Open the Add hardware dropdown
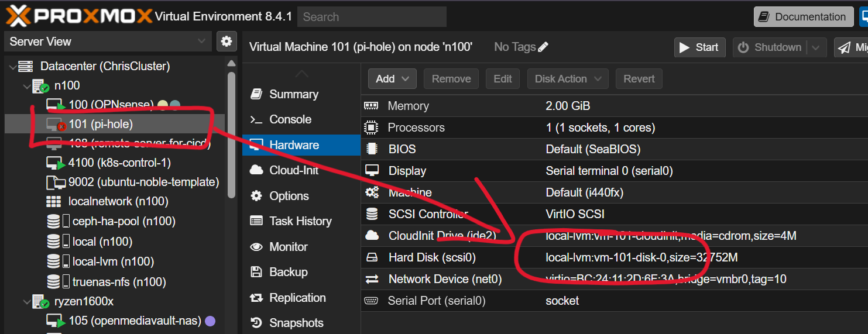The width and height of the screenshot is (868, 334). 392,79
